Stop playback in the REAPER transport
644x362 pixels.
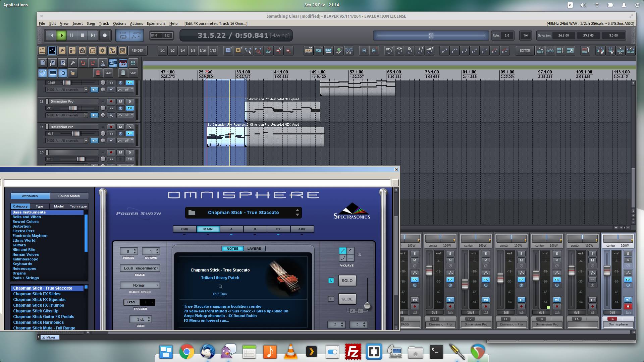82,35
